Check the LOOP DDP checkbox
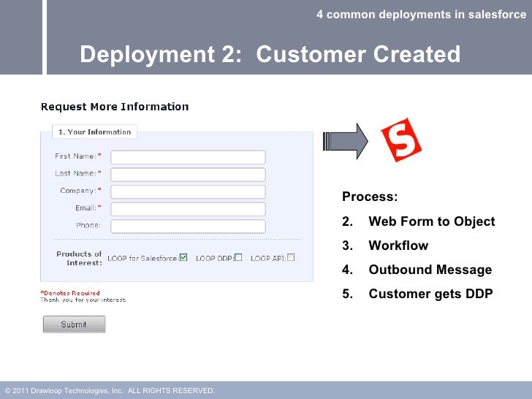The width and height of the screenshot is (532, 399). [238, 257]
